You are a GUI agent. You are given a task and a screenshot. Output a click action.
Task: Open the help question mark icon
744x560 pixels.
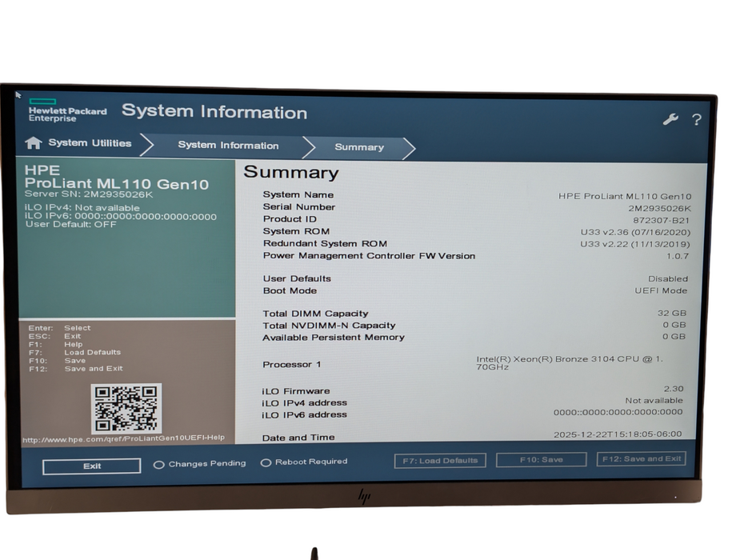click(696, 120)
